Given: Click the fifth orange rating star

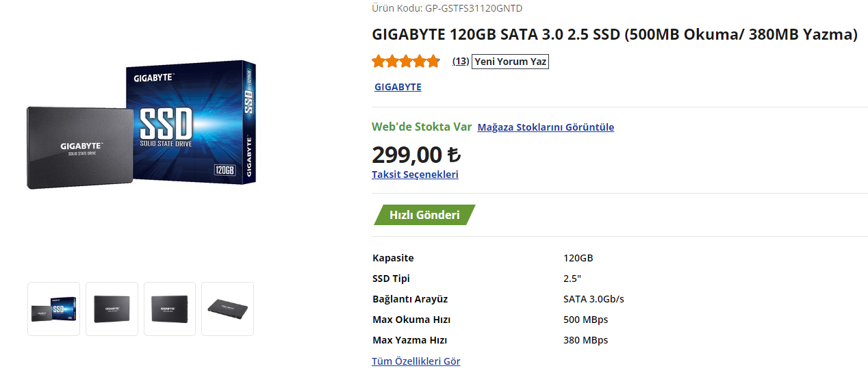Looking at the screenshot, I should [433, 62].
